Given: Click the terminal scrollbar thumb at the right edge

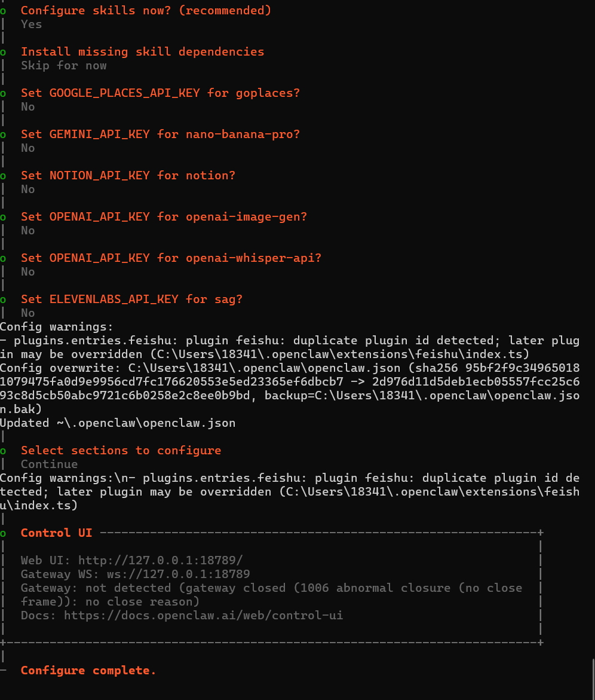Looking at the screenshot, I should click(x=593, y=679).
